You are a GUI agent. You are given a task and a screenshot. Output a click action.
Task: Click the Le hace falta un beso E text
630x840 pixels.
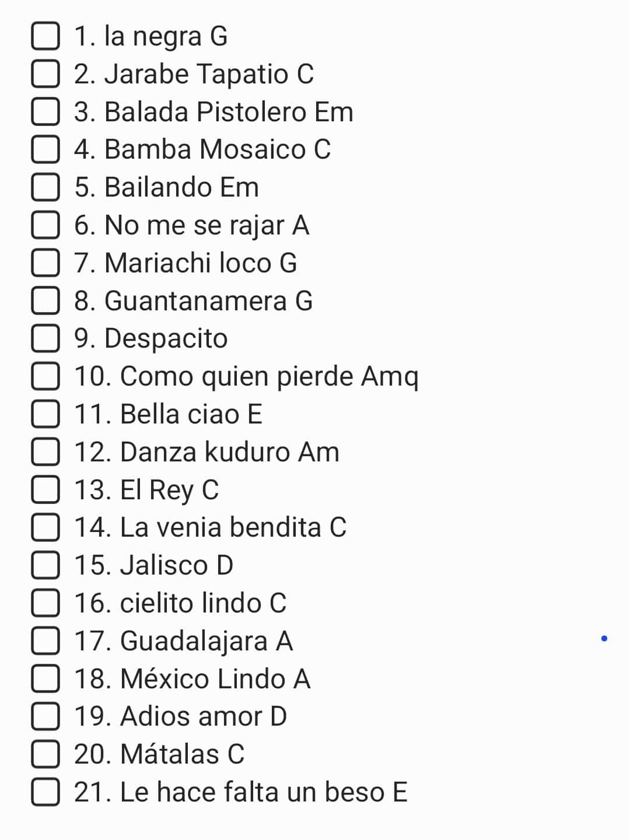point(240,792)
